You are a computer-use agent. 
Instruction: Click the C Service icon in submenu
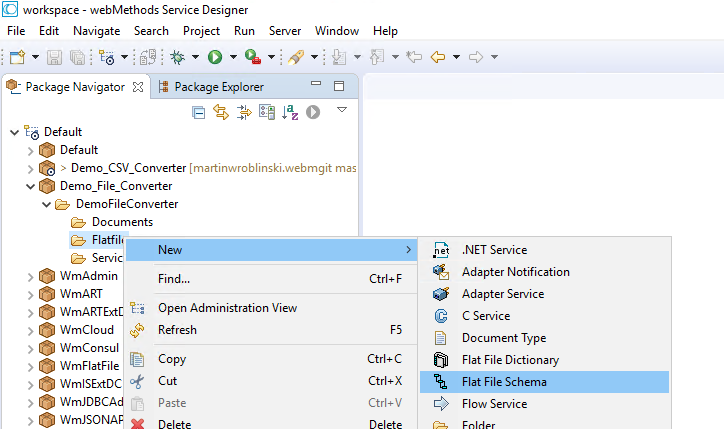click(x=442, y=316)
